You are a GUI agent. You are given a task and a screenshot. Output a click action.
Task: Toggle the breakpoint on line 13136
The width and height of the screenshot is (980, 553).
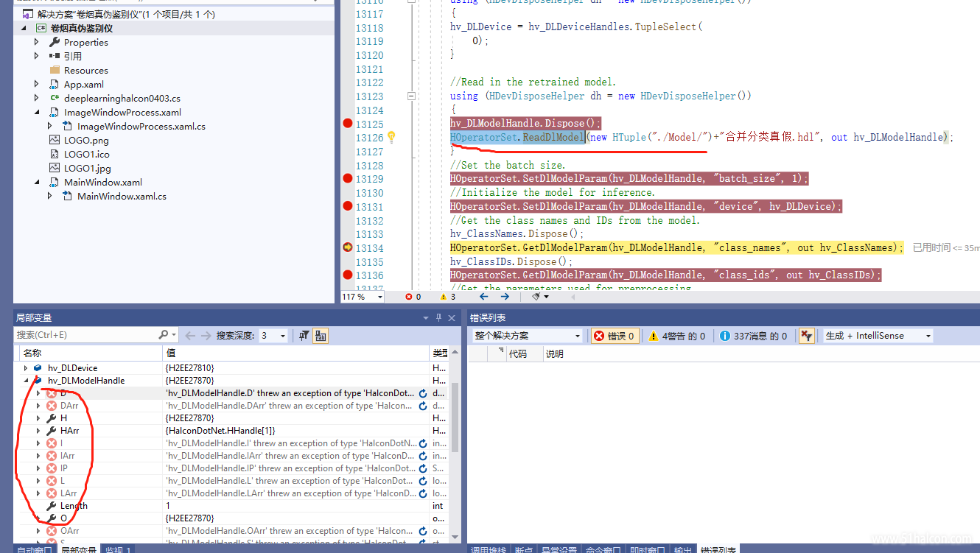tap(348, 275)
